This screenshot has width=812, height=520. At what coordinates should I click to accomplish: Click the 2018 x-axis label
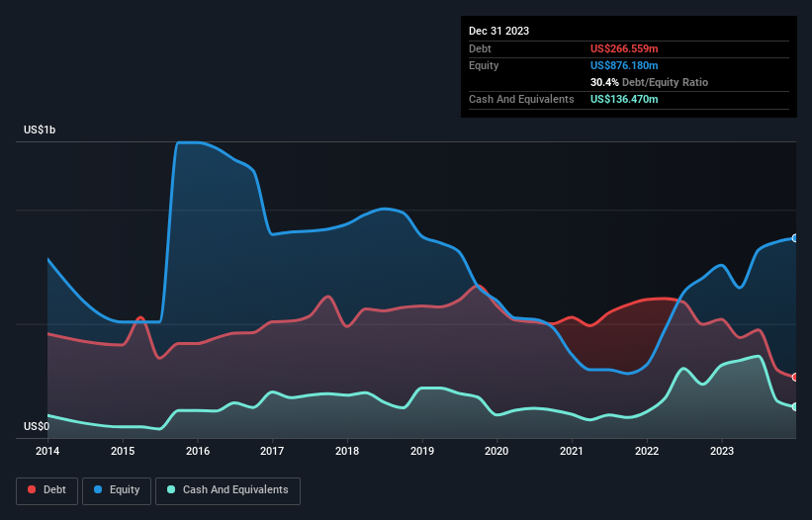coord(347,451)
